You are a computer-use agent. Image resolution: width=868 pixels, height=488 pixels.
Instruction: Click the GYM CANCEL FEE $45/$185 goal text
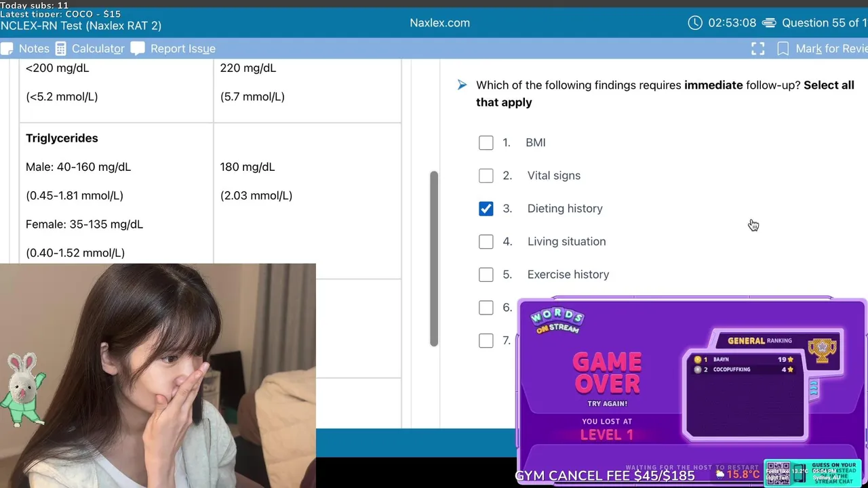[x=605, y=476]
